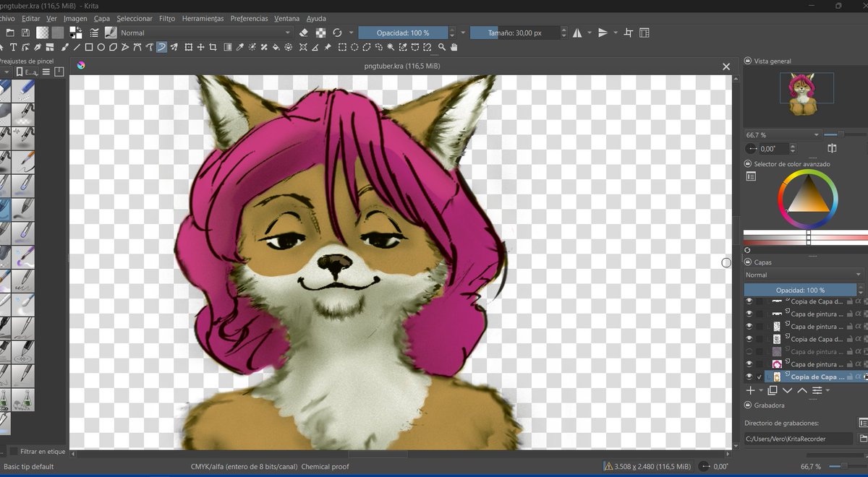Select the Contiguous Selection wand tool
The image size is (868, 477).
click(391, 47)
